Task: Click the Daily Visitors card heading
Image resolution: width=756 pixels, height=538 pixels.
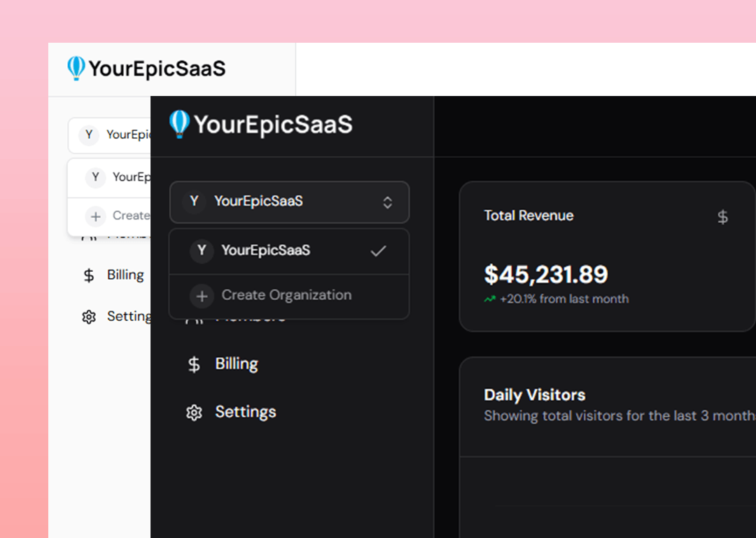Action: click(x=534, y=395)
